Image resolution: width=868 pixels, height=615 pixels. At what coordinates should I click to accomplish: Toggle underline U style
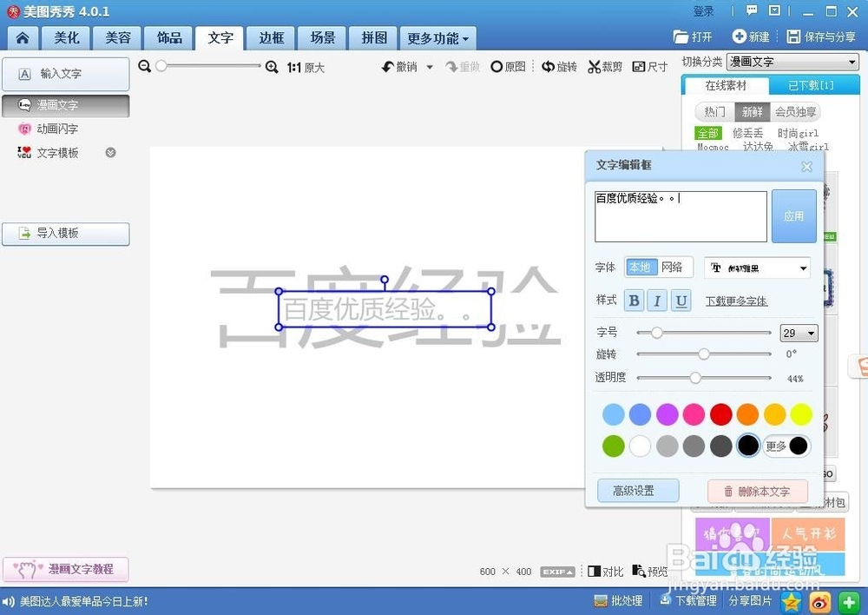pos(681,301)
